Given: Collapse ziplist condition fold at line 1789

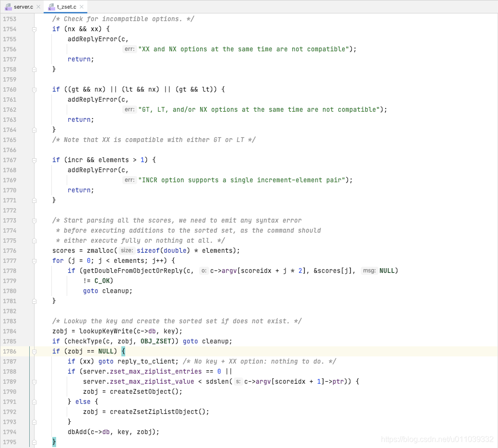Looking at the screenshot, I should tap(34, 382).
